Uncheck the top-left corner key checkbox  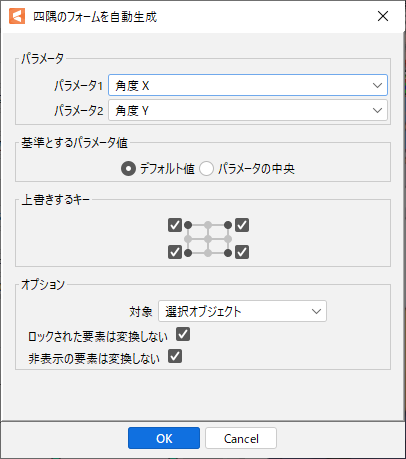175,225
